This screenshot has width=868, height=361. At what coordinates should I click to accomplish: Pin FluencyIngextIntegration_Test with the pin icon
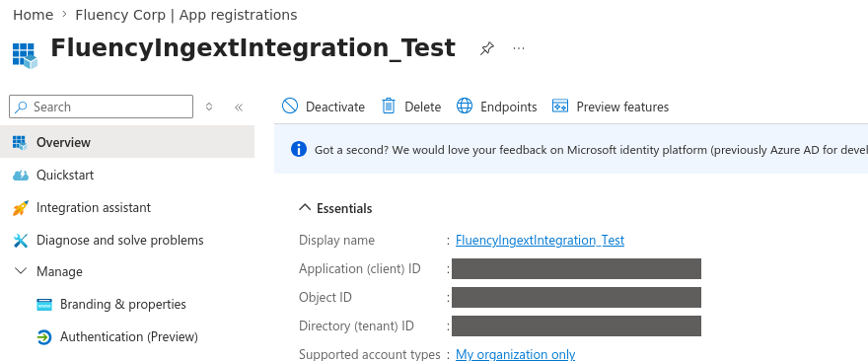[486, 48]
